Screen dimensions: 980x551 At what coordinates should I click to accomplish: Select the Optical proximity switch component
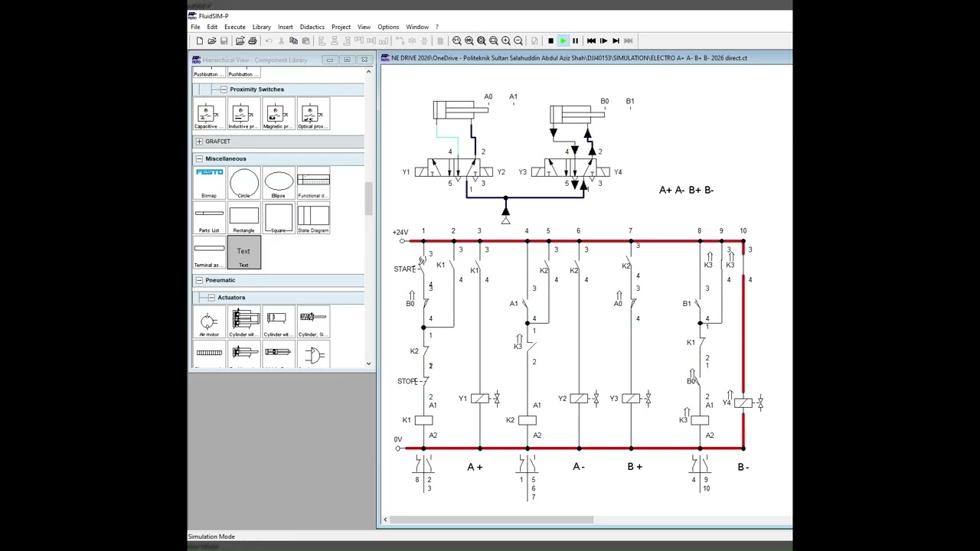coord(313,114)
